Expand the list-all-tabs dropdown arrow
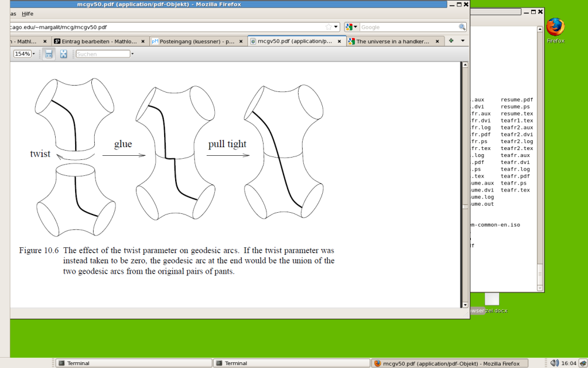The height and width of the screenshot is (368, 588). point(463,41)
